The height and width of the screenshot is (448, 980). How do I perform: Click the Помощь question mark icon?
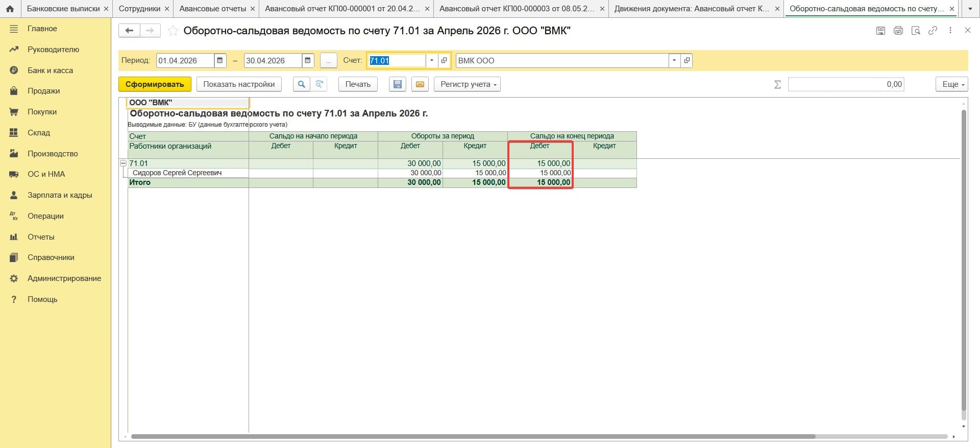tap(14, 299)
